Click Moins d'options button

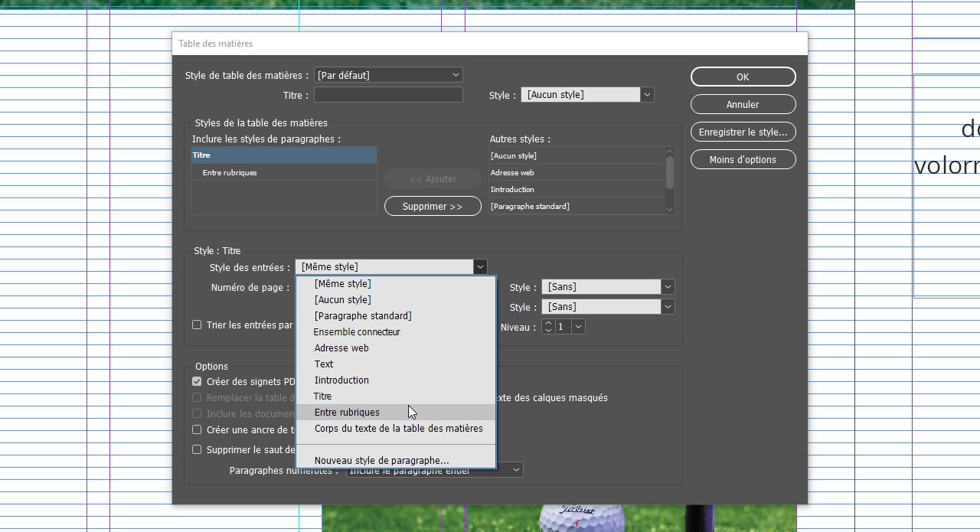[743, 159]
